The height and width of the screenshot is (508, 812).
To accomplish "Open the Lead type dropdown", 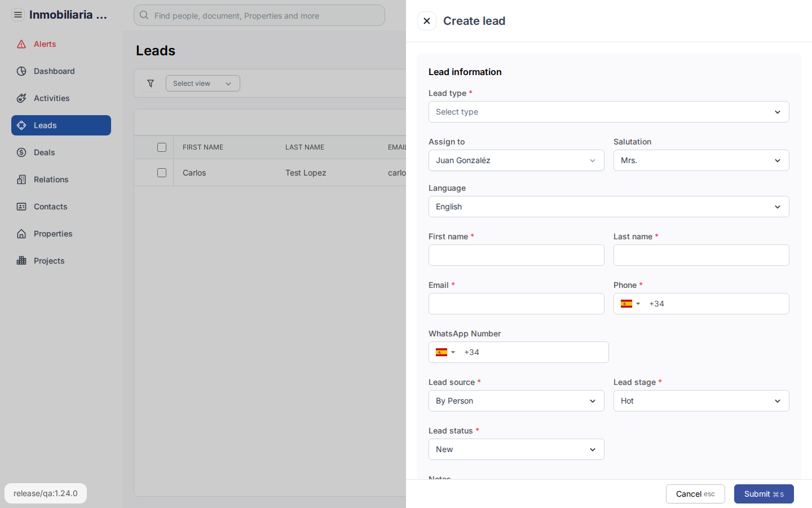I will (608, 112).
